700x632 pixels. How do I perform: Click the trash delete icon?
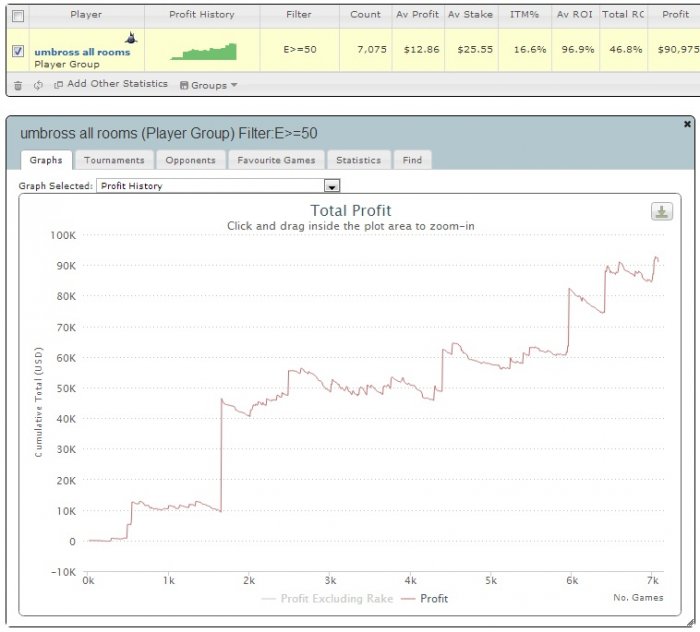click(x=18, y=85)
